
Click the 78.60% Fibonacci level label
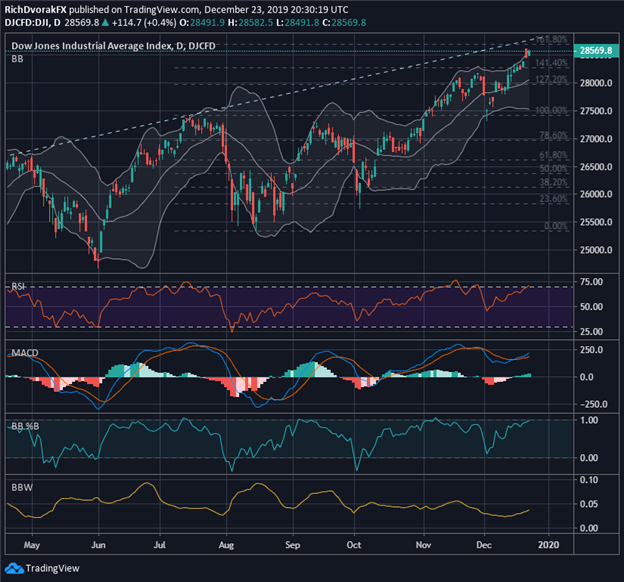(x=554, y=135)
